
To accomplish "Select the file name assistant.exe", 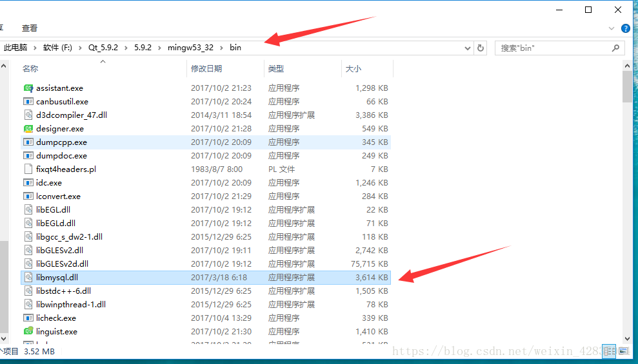I will click(x=59, y=88).
